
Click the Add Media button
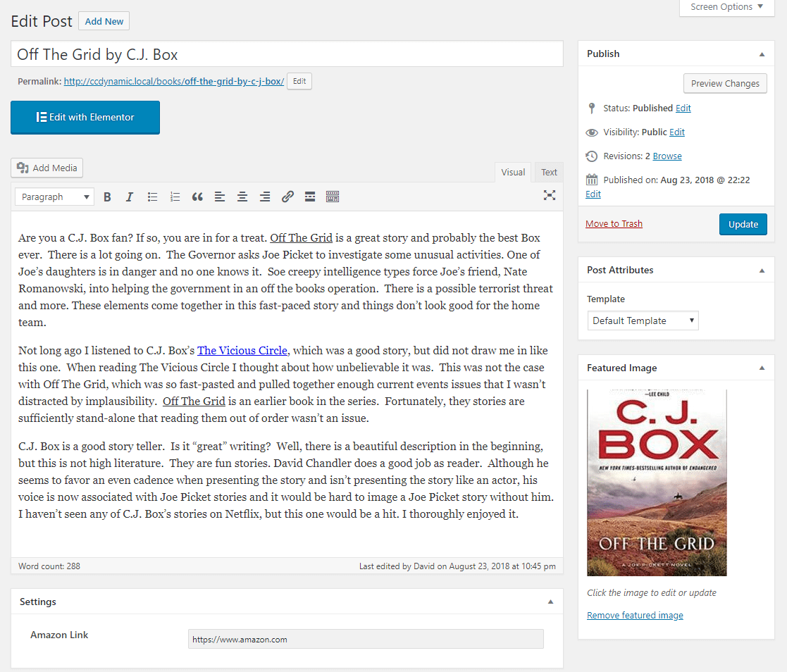click(47, 168)
